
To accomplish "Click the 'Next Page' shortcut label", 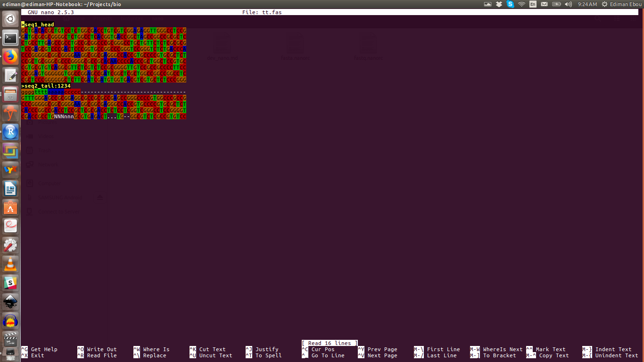I will tap(382, 355).
